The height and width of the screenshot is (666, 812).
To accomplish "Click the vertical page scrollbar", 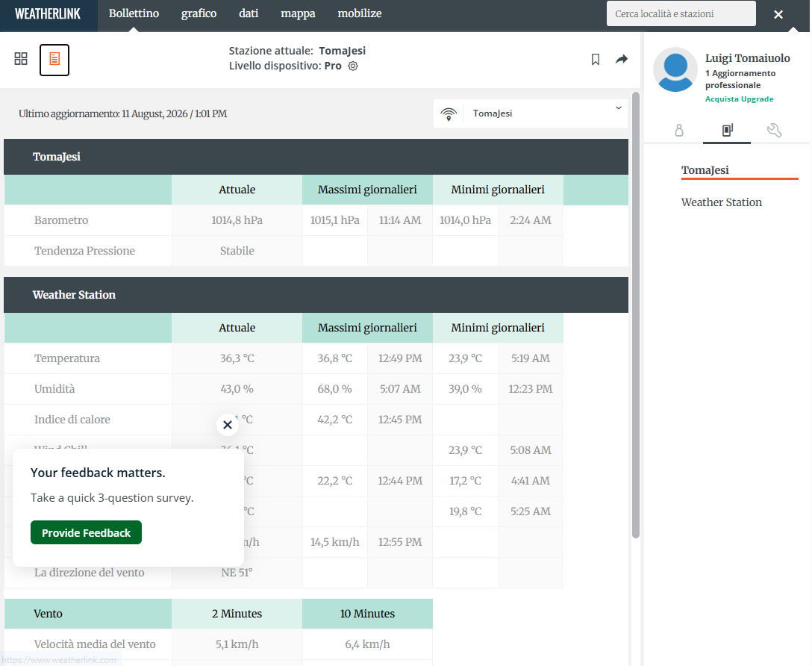I will [x=636, y=315].
